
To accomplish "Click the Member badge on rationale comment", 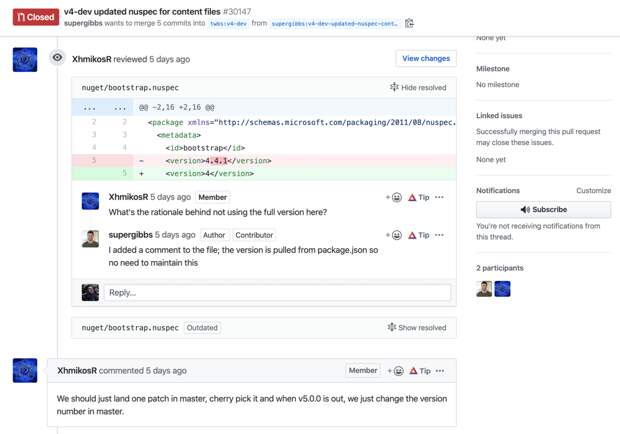I will 213,197.
